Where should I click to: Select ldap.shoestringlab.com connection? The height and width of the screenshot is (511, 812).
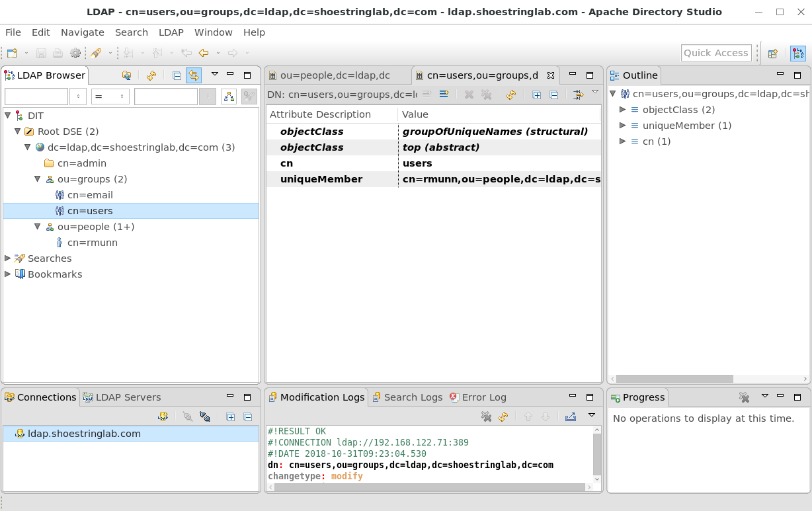[131, 434]
